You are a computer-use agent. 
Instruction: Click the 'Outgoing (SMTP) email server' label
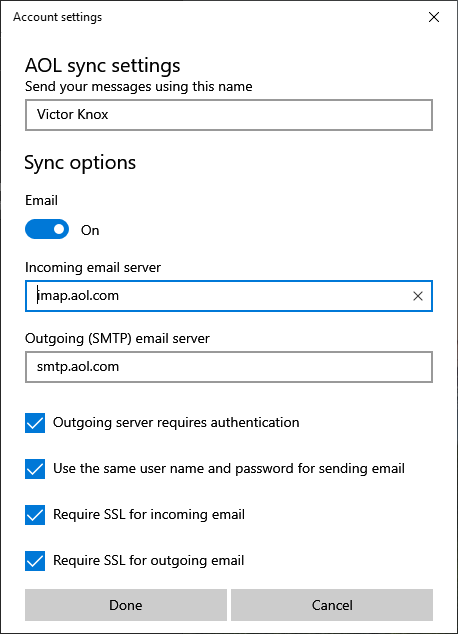click(x=117, y=338)
